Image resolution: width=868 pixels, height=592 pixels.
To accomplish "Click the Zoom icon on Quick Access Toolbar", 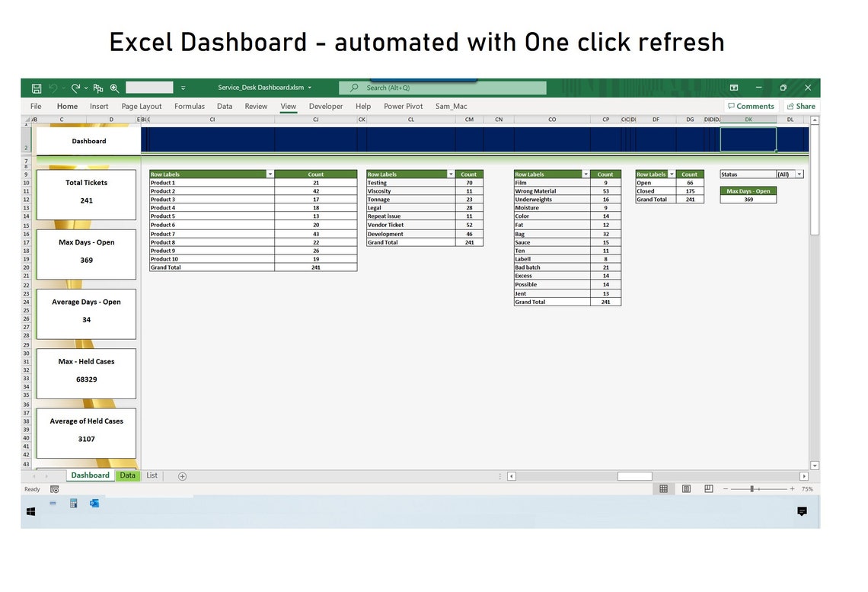I will pyautogui.click(x=114, y=88).
